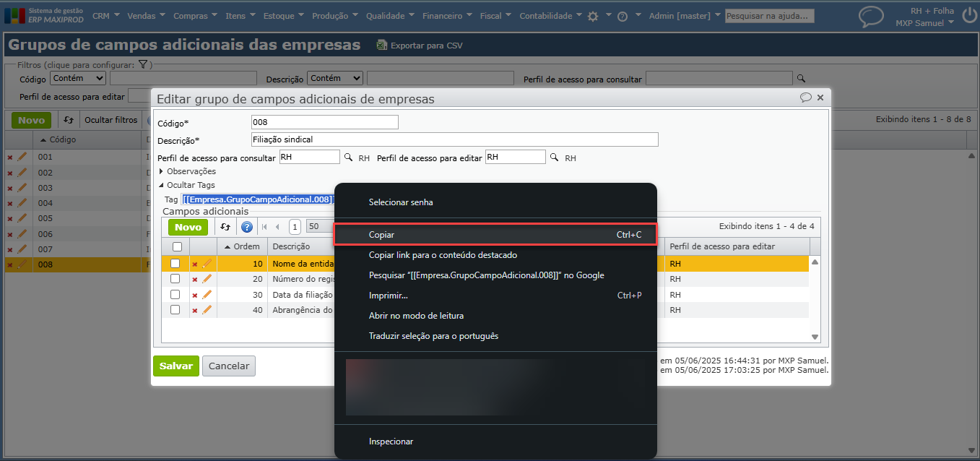Screen dimensions: 980x461
Task: Edit row 004 with pencil icon
Action: [x=22, y=203]
